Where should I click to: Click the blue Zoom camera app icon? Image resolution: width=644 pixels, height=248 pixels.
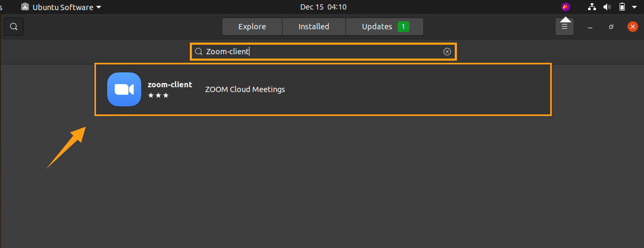[x=124, y=89]
